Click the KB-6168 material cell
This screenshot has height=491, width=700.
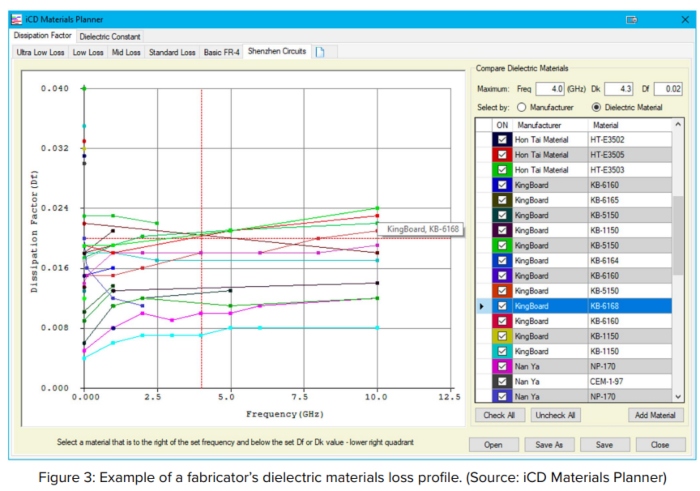coord(630,306)
